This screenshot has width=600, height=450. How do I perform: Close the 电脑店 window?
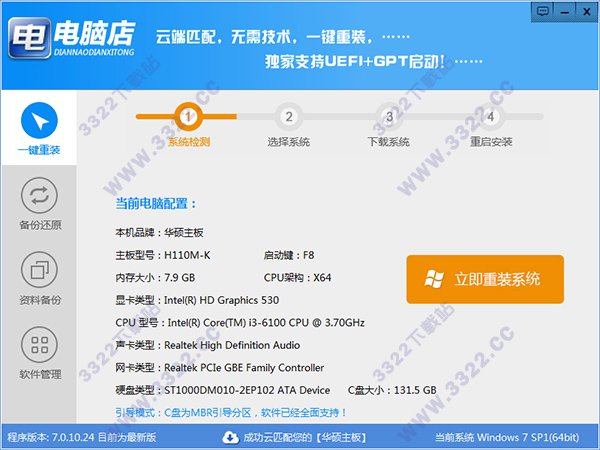[587, 11]
